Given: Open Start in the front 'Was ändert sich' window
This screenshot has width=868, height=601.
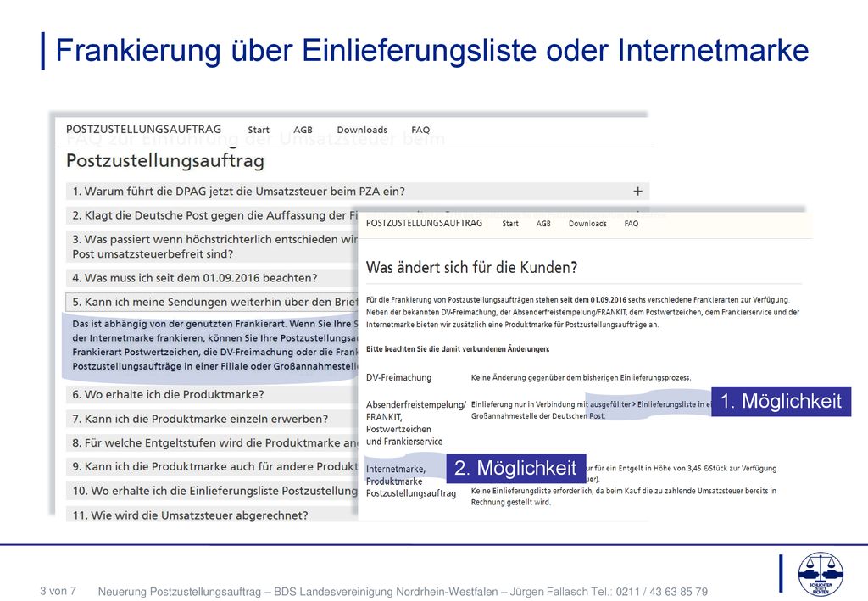Looking at the screenshot, I should click(x=510, y=224).
